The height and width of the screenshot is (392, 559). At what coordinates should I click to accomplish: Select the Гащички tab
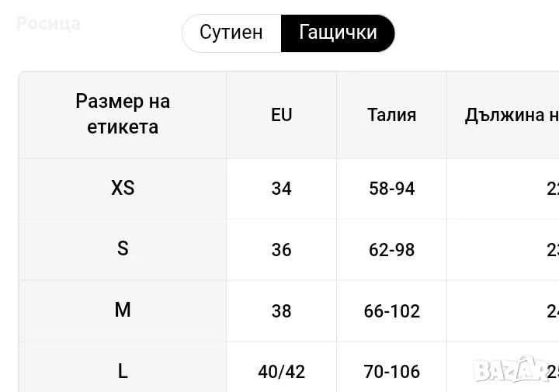click(x=338, y=33)
